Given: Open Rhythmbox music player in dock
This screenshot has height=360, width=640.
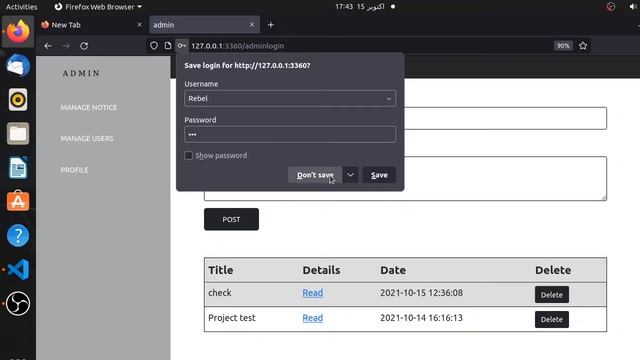Looking at the screenshot, I should [x=18, y=100].
